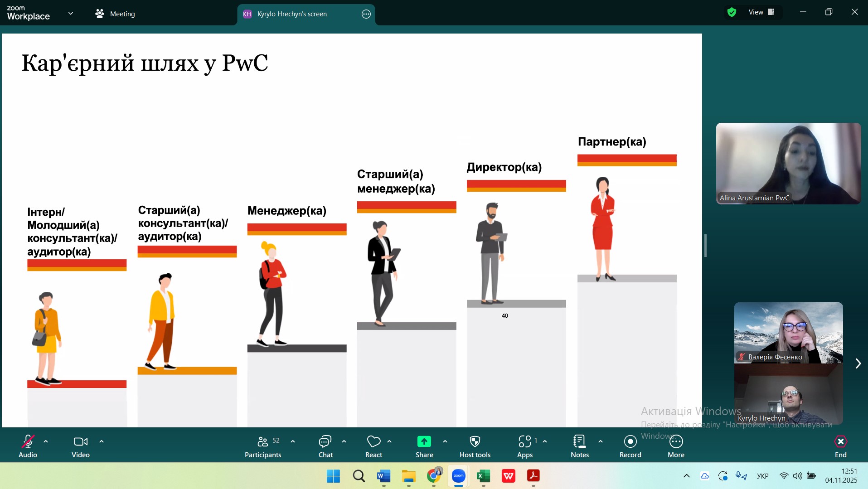This screenshot has height=489, width=868.
Task: Open the React emoji menu
Action: [373, 446]
